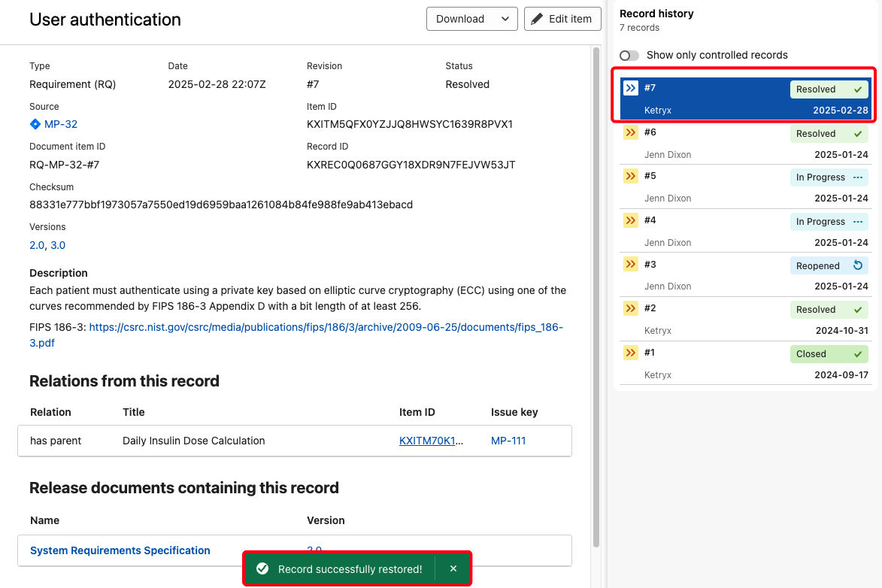
Task: Click the pencil icon on Edit item
Action: pos(537,19)
